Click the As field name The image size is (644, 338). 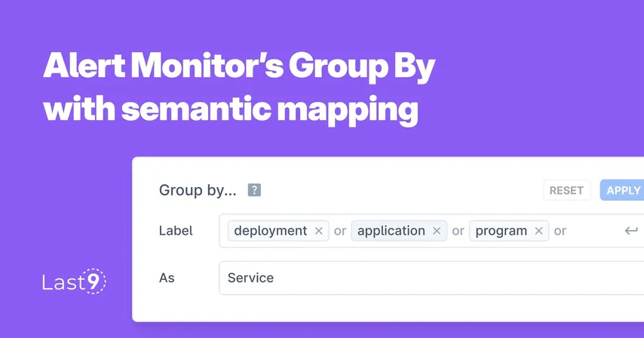[167, 278]
